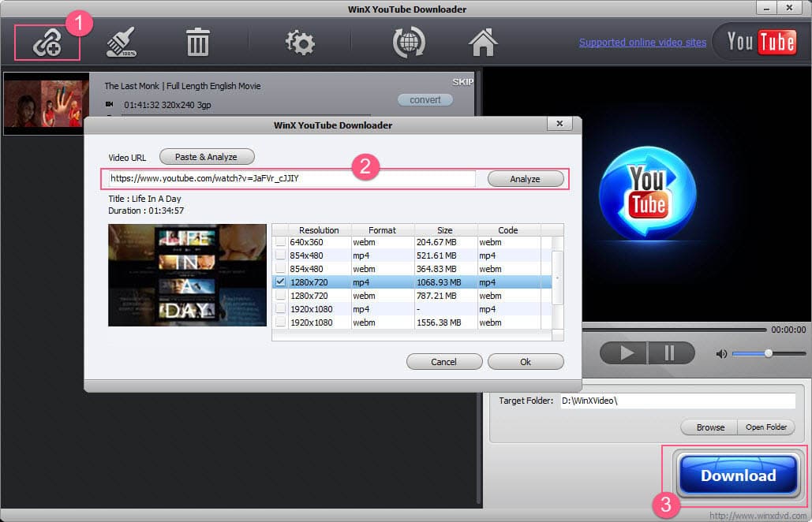
Task: Click the Ok button in the dialog
Action: [526, 362]
